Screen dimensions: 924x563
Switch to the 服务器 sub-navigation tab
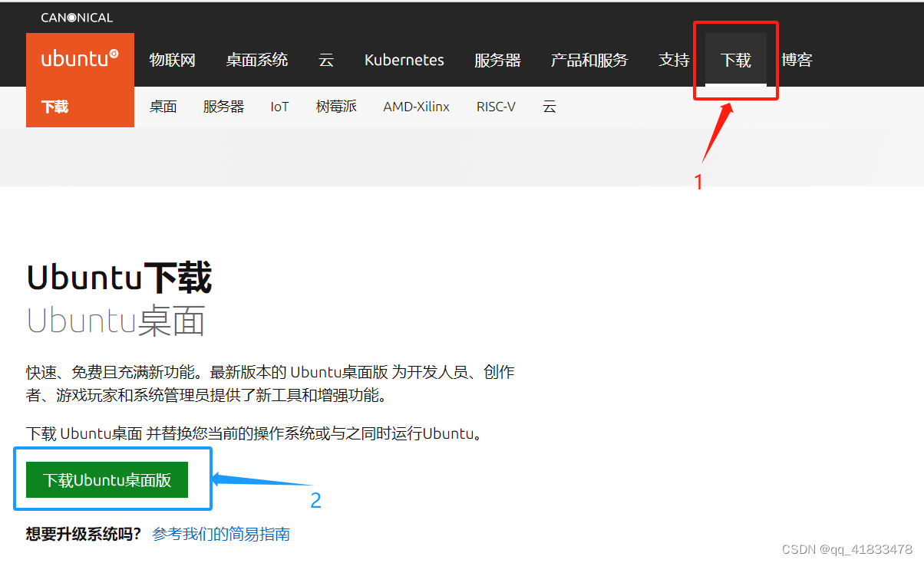click(223, 107)
